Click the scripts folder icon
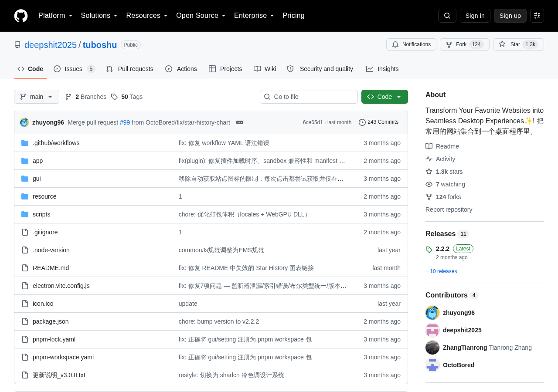The image size is (558, 392). (x=25, y=214)
